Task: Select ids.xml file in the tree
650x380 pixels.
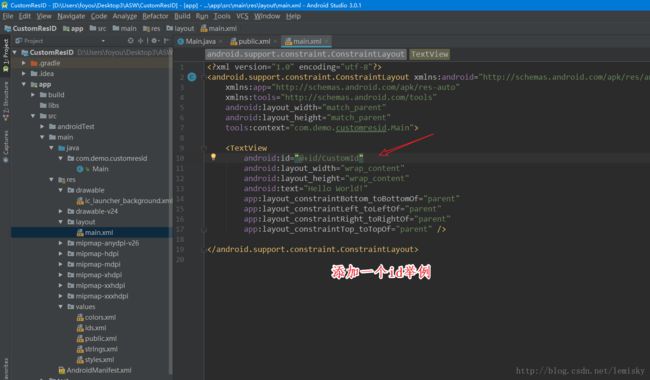Action: coord(92,328)
